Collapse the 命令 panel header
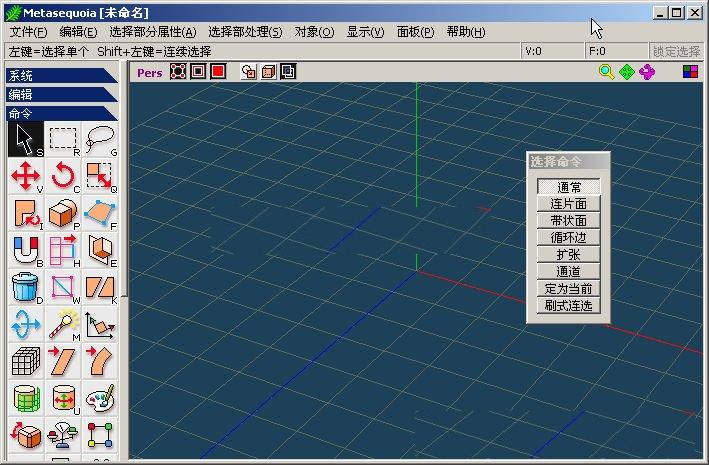Viewport: 709px width, 465px height. tap(62, 114)
